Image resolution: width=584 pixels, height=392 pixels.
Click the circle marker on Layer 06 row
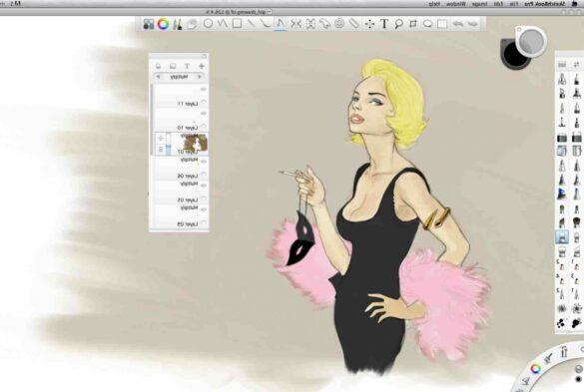pyautogui.click(x=204, y=175)
